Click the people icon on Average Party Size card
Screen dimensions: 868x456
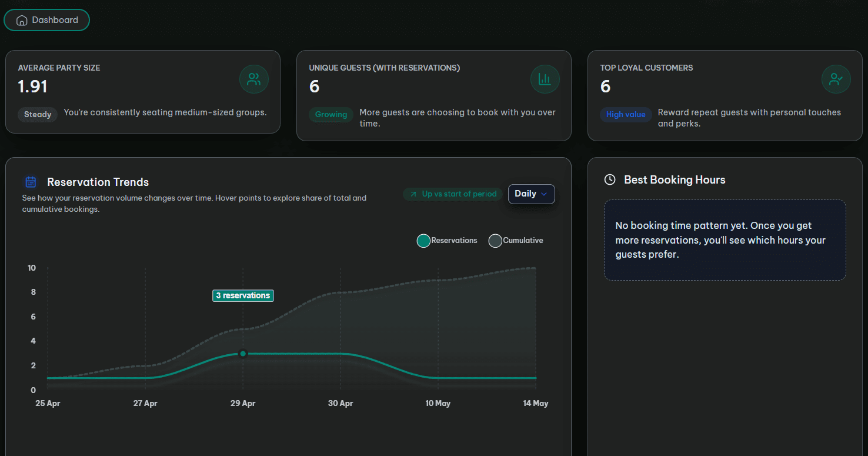pos(254,79)
